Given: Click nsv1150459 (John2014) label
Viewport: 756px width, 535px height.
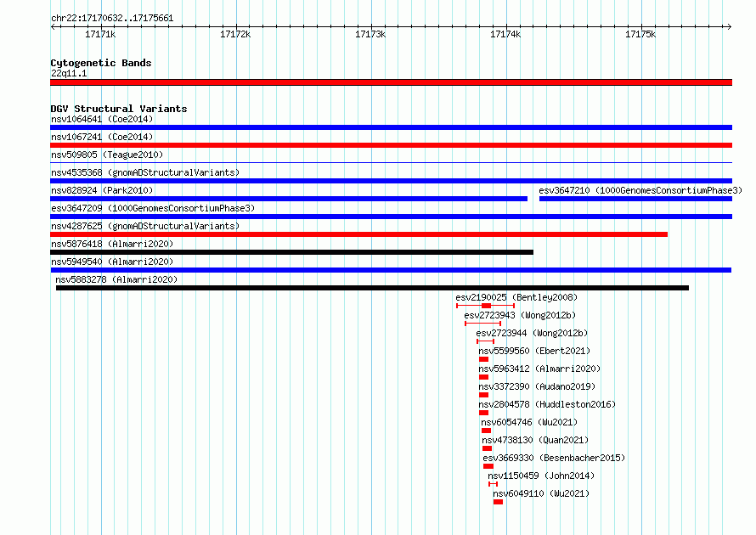Looking at the screenshot, I should 541,476.
